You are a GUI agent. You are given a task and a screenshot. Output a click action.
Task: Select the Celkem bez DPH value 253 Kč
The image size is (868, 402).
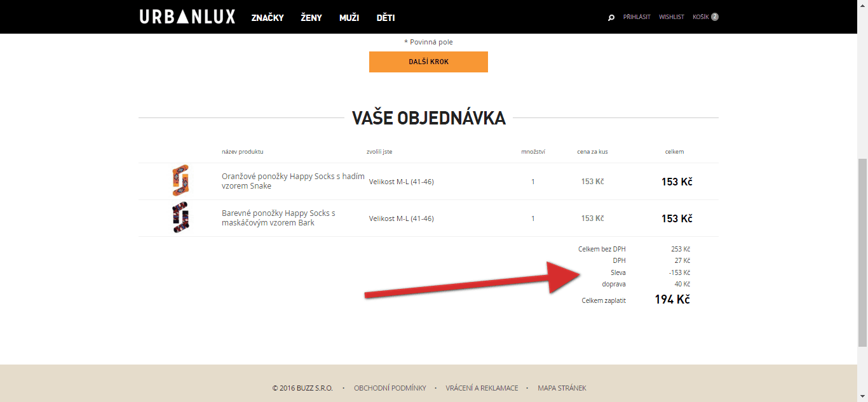coord(681,249)
